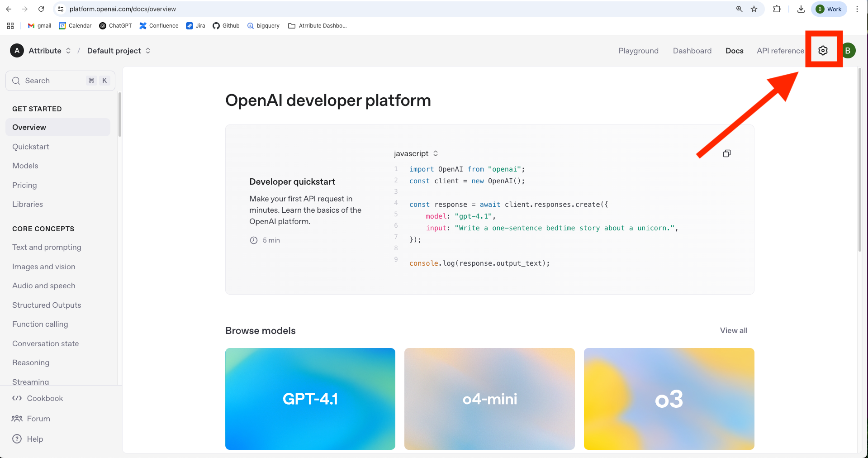Open the Work profile chip
The height and width of the screenshot is (458, 868).
point(829,9)
